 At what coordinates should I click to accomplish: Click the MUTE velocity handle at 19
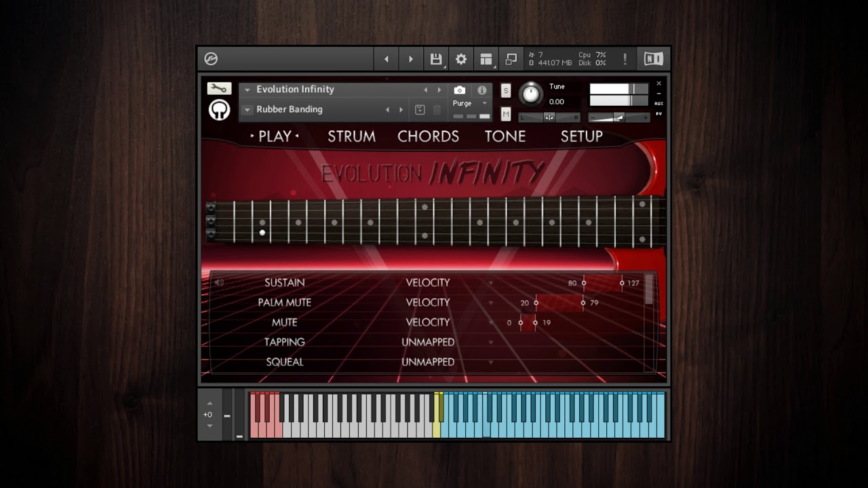(x=535, y=323)
